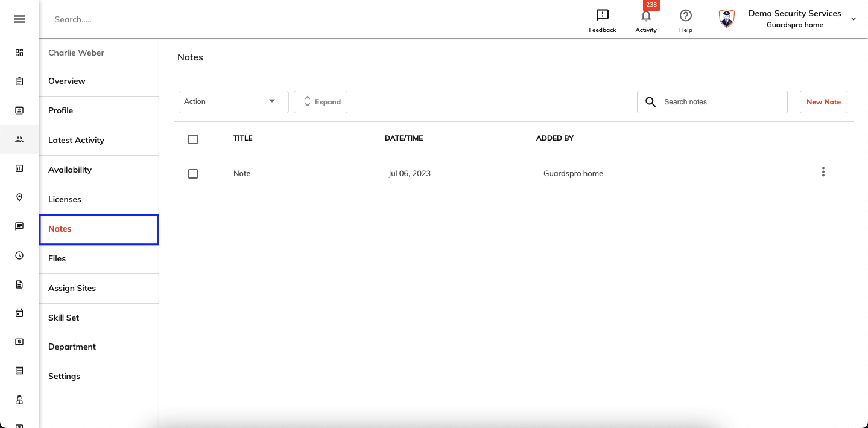
Task: Open the clock icon in sidebar
Action: point(19,255)
